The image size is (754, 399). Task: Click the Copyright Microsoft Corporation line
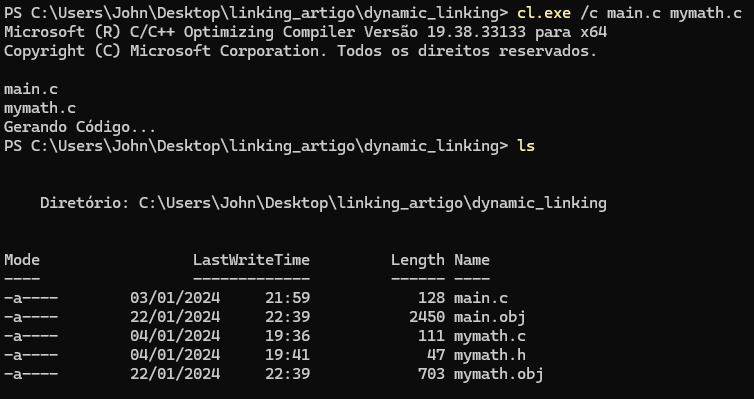coord(301,51)
